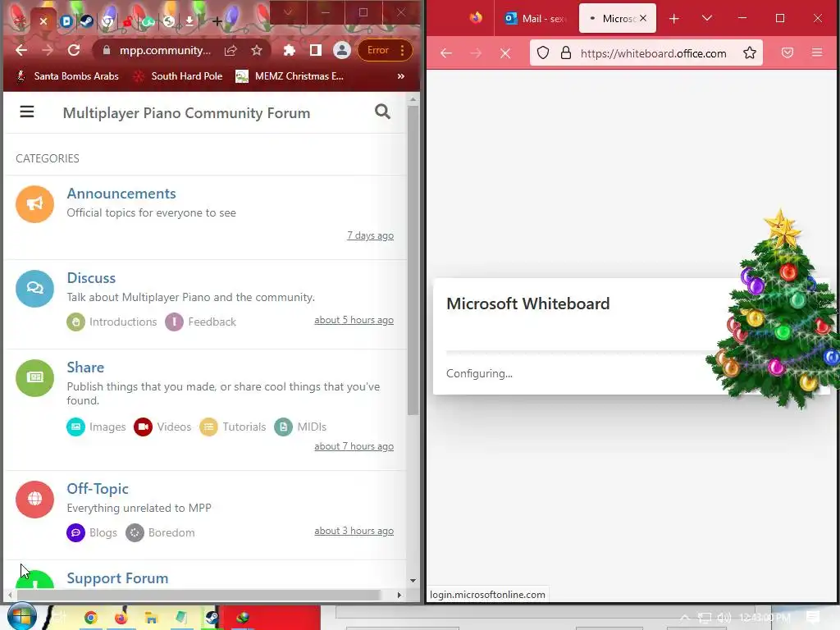Switch to the Mail tab in Firefox
Image resolution: width=840 pixels, height=630 pixels.
[x=535, y=19]
